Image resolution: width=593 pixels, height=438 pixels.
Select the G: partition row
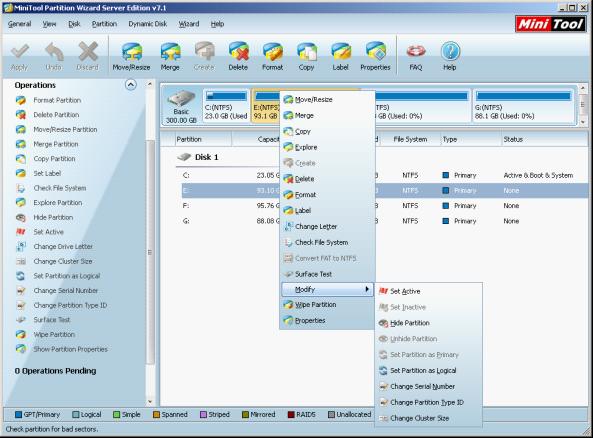click(x=385, y=221)
